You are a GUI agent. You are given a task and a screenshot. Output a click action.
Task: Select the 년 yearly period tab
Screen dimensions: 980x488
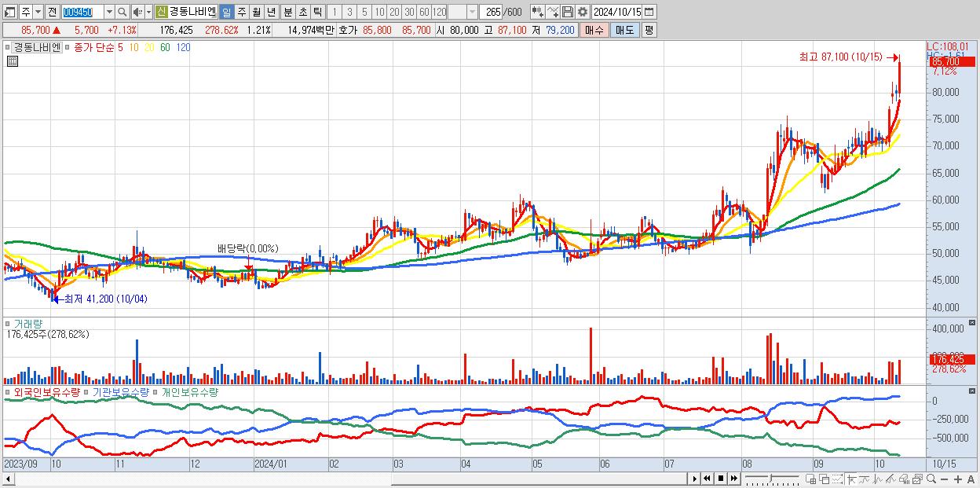pyautogui.click(x=271, y=12)
